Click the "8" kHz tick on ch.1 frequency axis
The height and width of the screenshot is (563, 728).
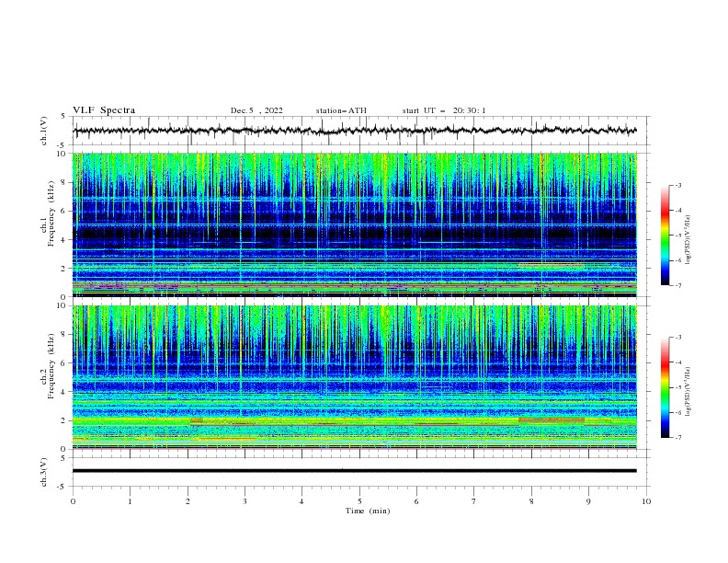[x=65, y=182]
